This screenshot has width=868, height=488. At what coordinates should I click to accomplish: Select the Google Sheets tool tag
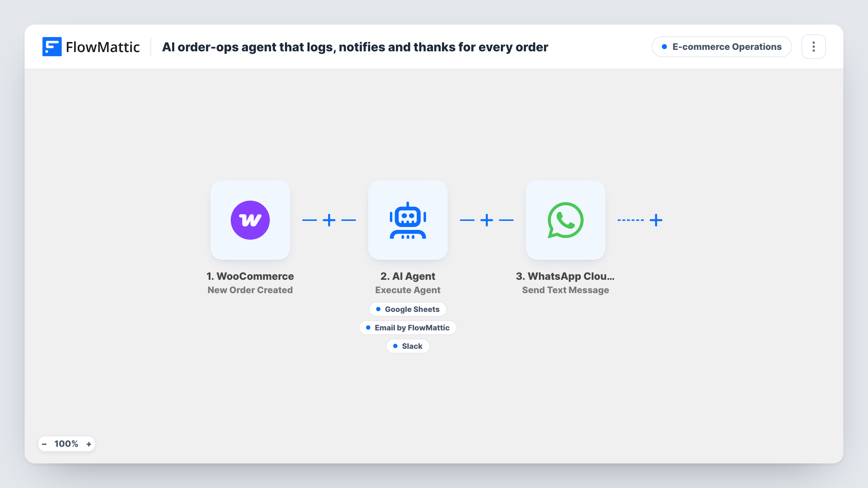[x=408, y=309]
